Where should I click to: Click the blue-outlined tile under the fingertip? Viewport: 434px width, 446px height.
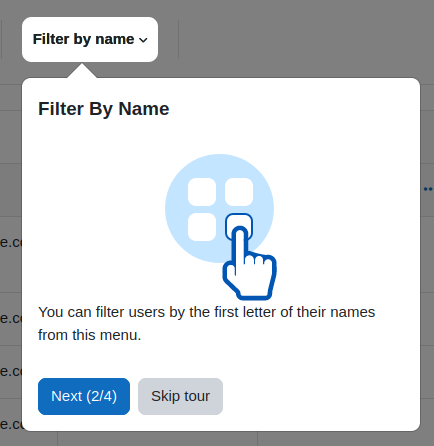239,222
